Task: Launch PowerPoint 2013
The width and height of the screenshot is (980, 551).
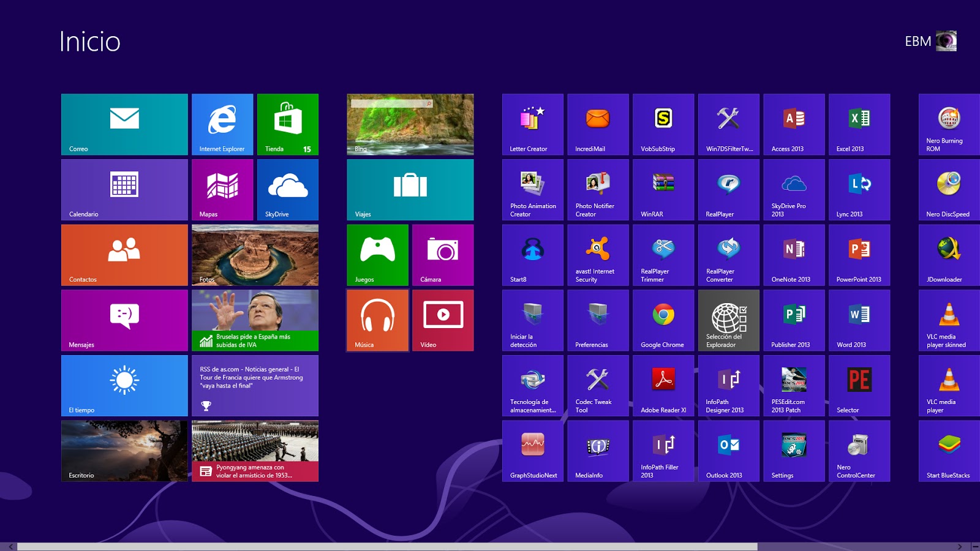Action: pos(859,255)
